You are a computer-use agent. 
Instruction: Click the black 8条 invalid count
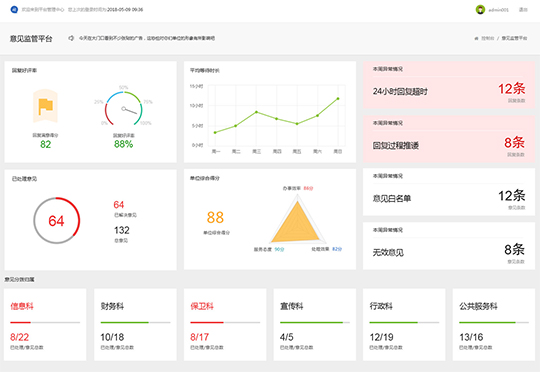tap(515, 249)
